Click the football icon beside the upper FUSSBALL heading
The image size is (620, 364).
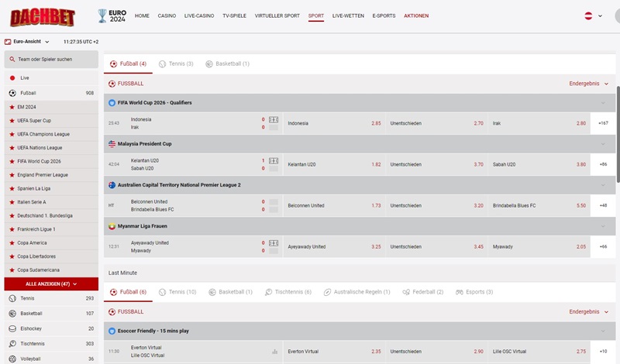coord(112,84)
